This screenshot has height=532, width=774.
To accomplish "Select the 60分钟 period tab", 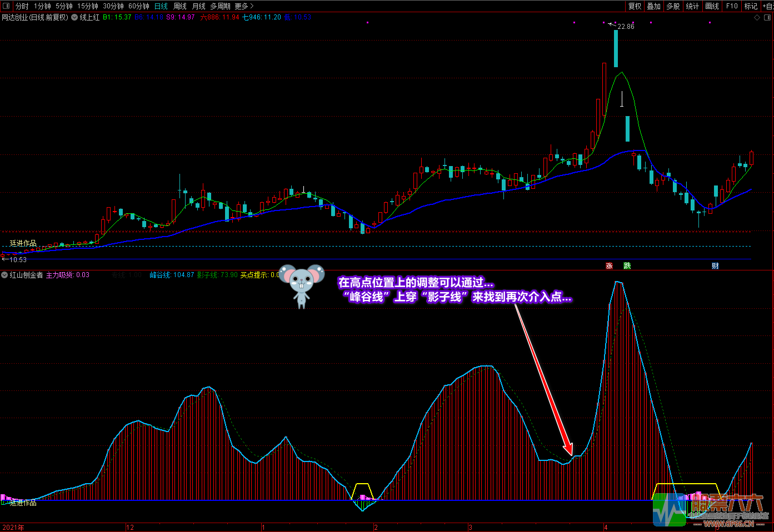I will (x=139, y=6).
